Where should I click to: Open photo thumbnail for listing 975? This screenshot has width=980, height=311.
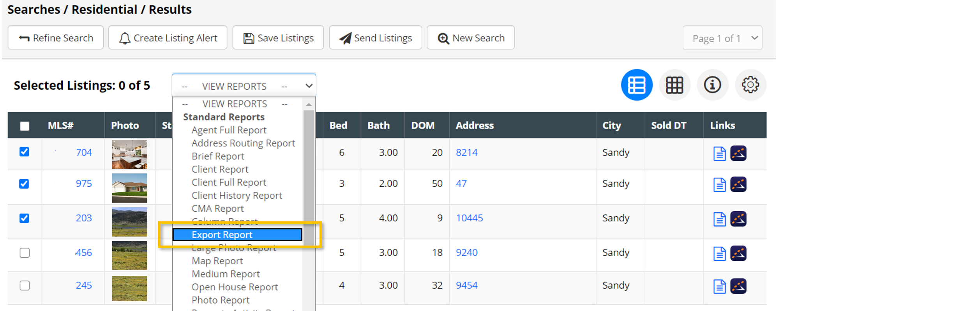(x=129, y=188)
